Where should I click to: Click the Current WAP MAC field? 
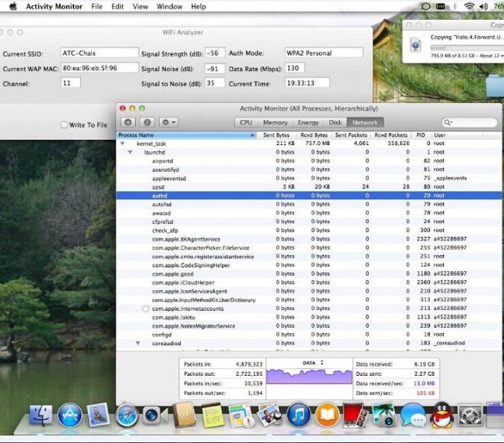99,68
